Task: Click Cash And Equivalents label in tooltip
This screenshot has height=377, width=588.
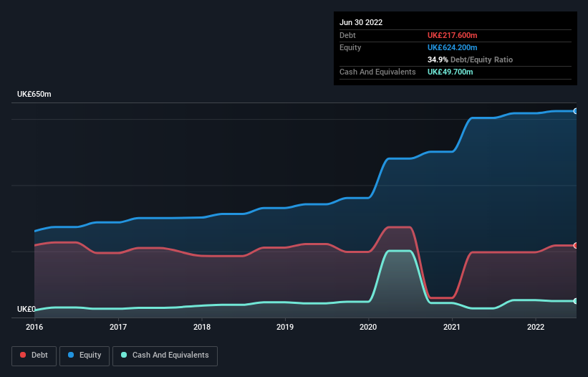Action: pyautogui.click(x=377, y=72)
